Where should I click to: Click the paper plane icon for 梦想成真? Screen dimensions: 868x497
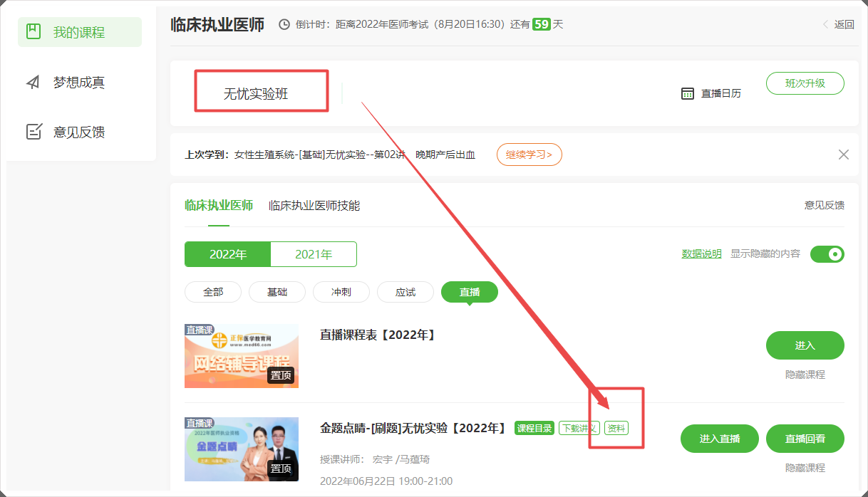33,83
